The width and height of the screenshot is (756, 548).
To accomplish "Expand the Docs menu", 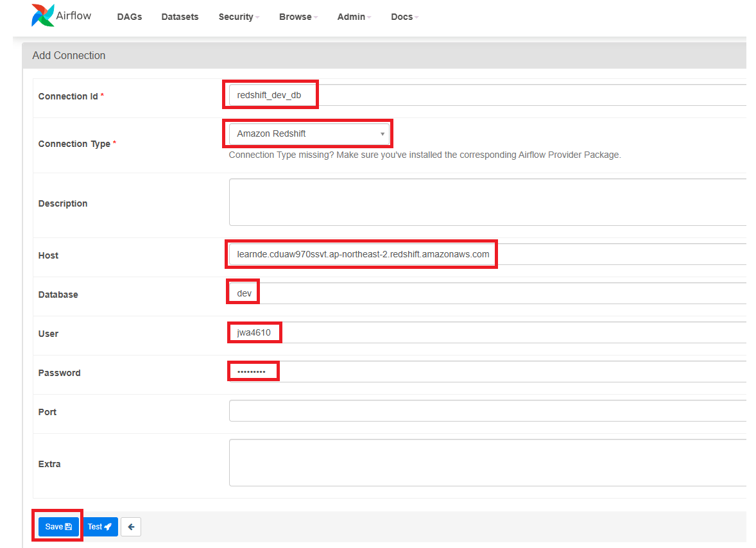I will 404,17.
